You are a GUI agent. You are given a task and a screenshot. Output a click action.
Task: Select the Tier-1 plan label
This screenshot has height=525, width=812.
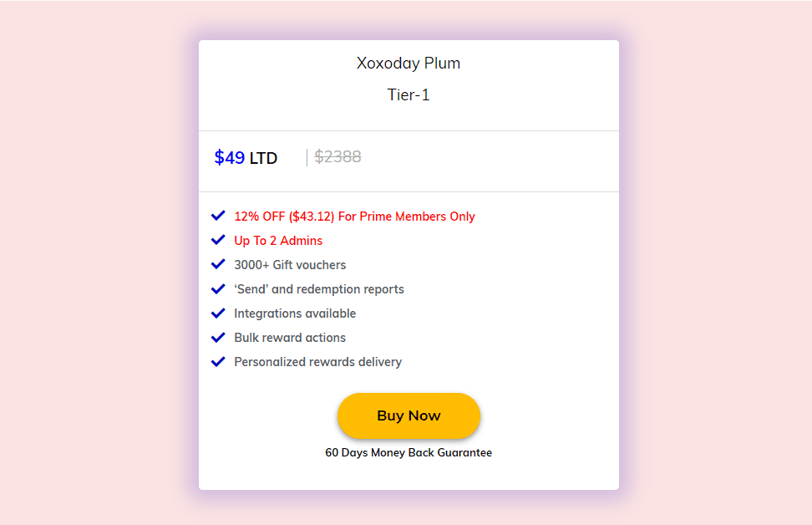tap(409, 94)
